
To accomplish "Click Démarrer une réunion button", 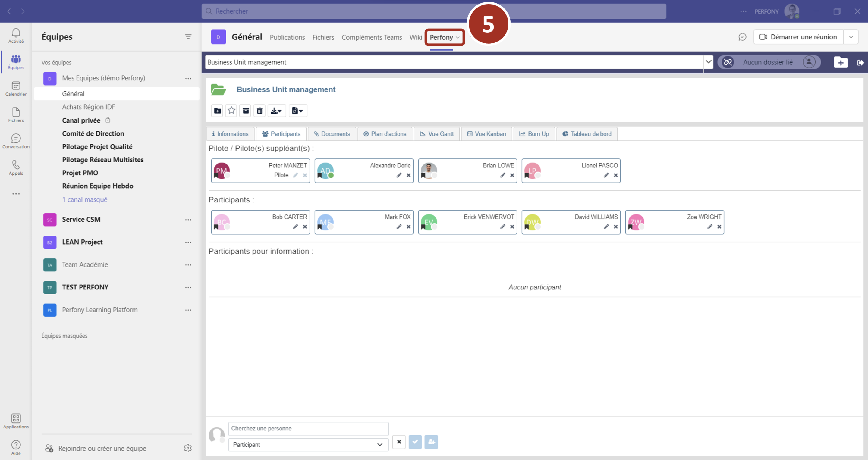I will click(798, 37).
